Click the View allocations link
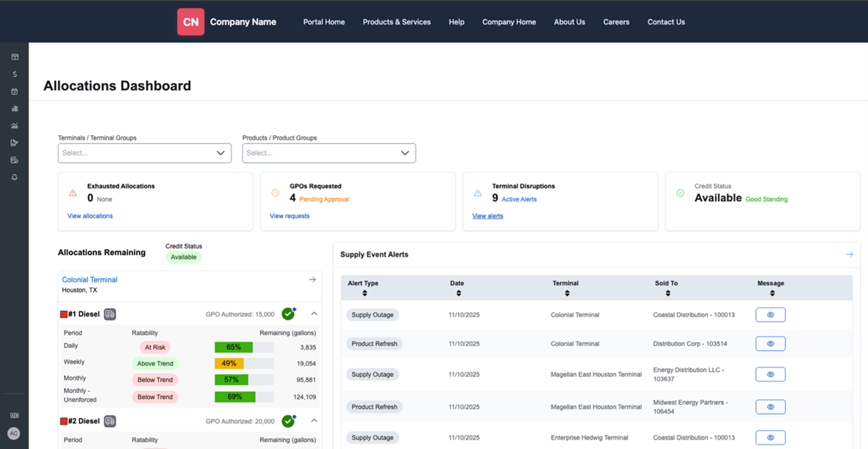868x449 pixels. click(x=90, y=216)
